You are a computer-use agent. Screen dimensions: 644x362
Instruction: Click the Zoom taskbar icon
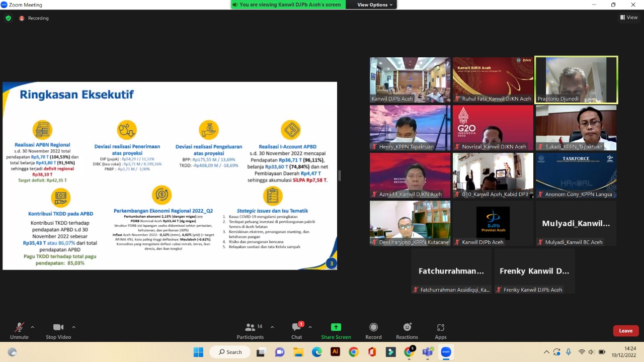pyautogui.click(x=446, y=352)
